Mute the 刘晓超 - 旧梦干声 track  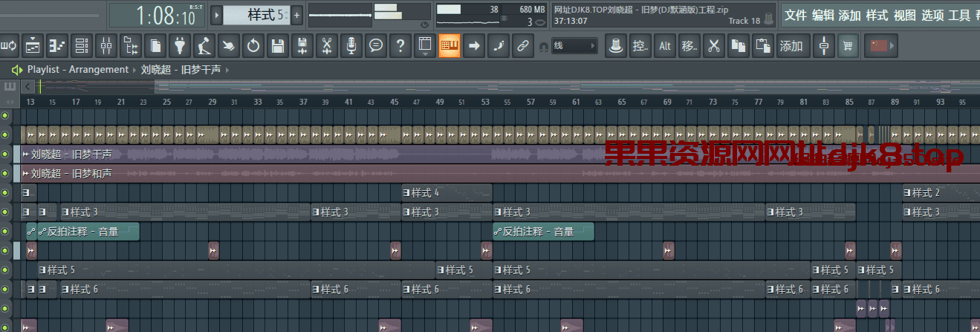(x=6, y=154)
